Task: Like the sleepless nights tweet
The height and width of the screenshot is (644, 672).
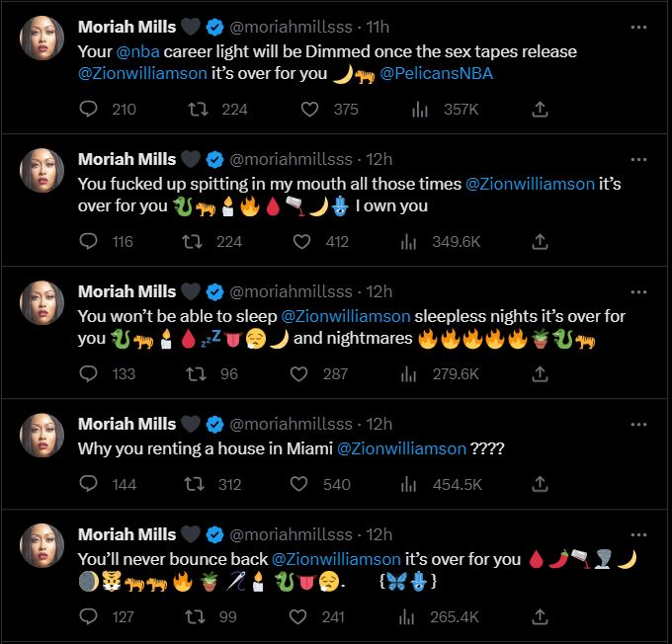Action: click(309, 373)
